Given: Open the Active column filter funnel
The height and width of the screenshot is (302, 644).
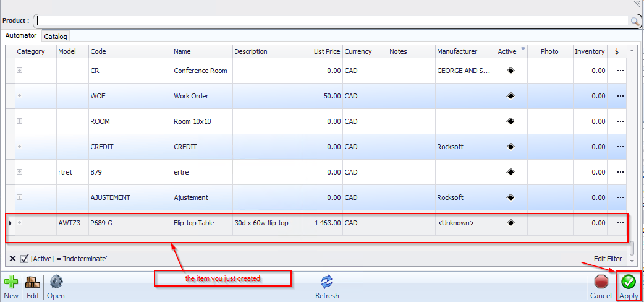Looking at the screenshot, I should (x=523, y=50).
